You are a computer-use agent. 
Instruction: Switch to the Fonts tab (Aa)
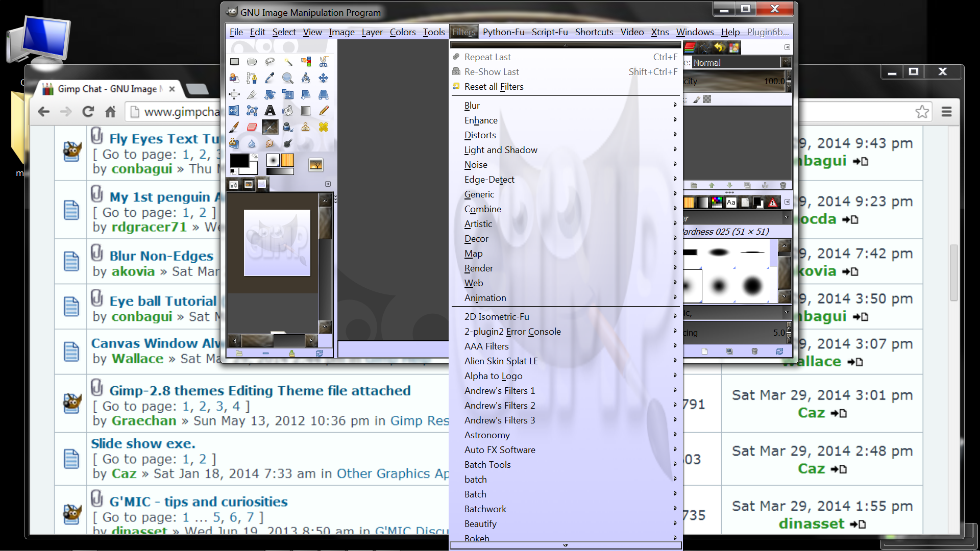(731, 203)
